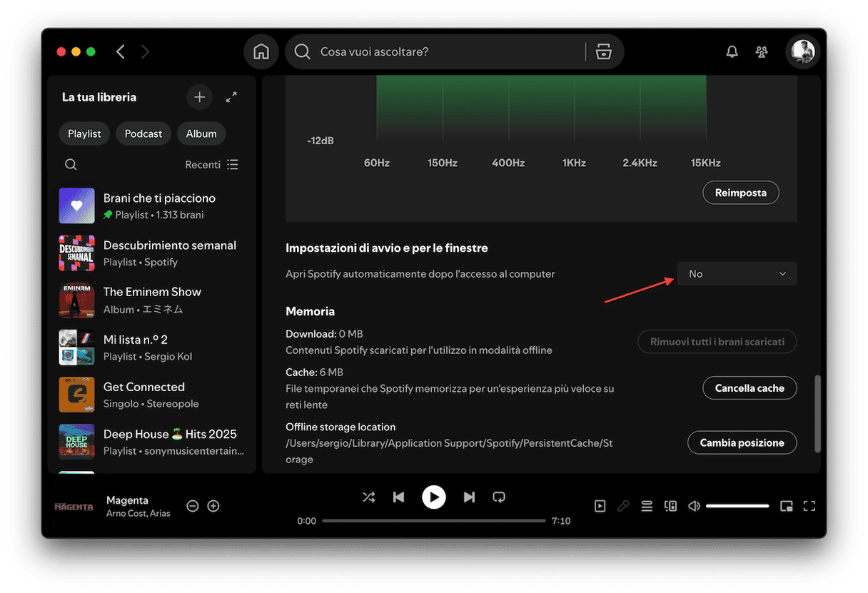Click the Cancella cache button
This screenshot has width=868, height=593.
(750, 388)
